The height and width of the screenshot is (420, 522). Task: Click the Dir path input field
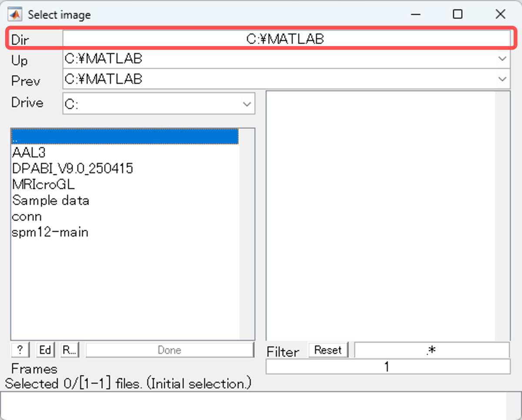[x=286, y=39]
